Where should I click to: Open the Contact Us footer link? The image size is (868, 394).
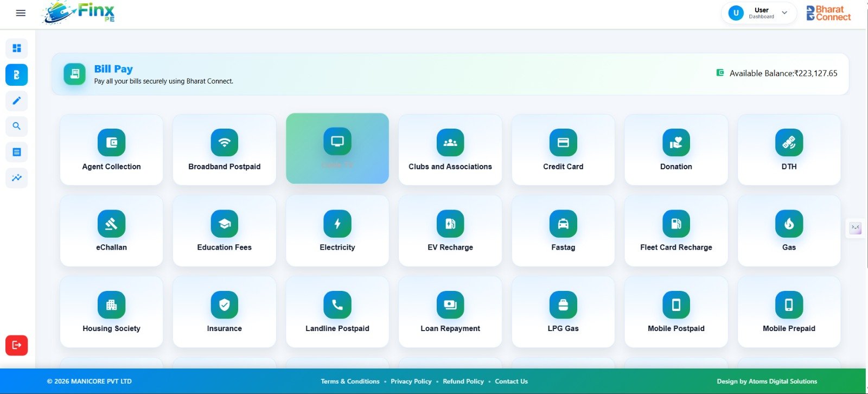[511, 382]
